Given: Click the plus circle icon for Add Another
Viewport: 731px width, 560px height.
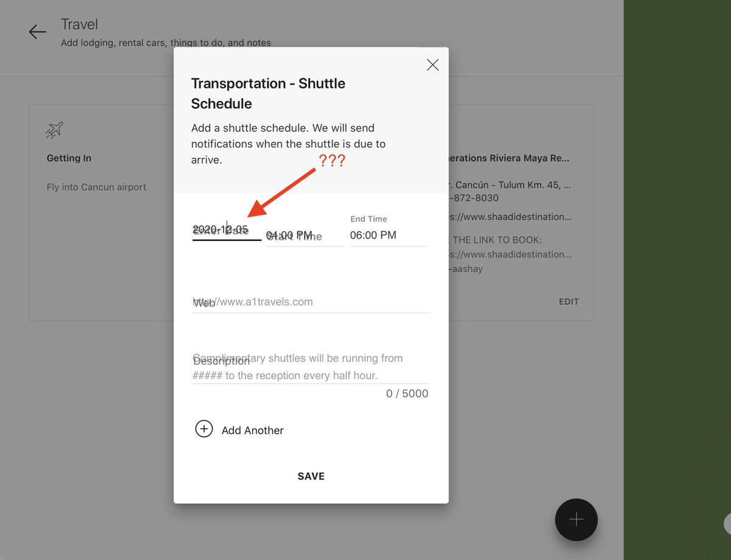Looking at the screenshot, I should pyautogui.click(x=203, y=429).
